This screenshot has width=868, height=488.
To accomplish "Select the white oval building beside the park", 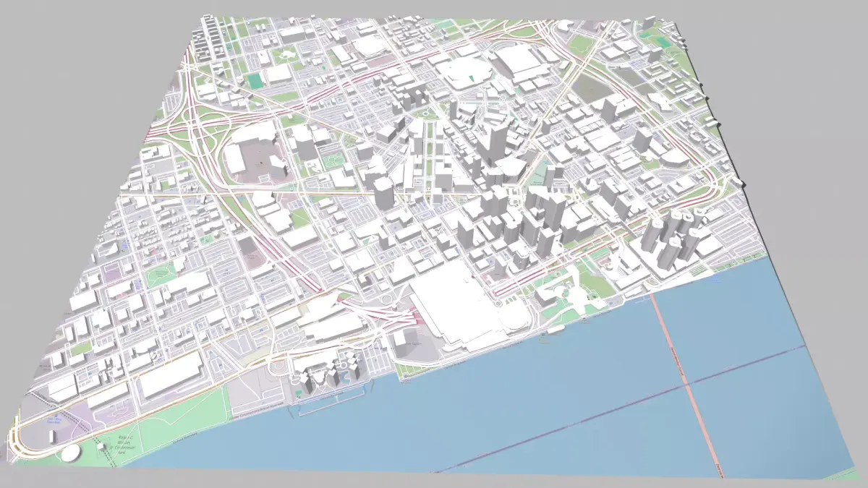I will pos(70,453).
